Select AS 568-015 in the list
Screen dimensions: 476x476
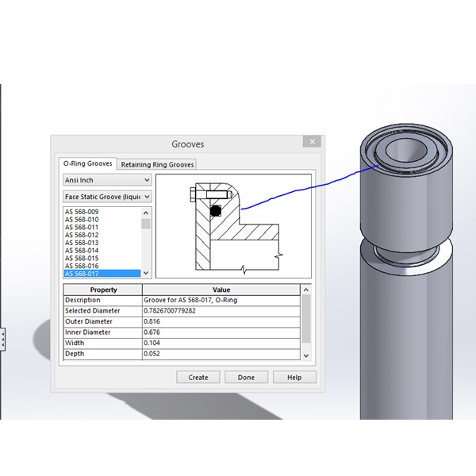tap(82, 258)
